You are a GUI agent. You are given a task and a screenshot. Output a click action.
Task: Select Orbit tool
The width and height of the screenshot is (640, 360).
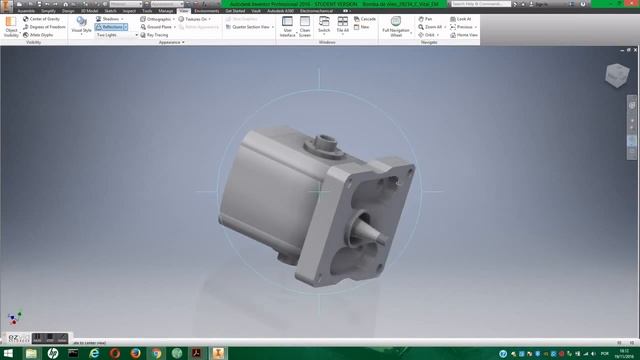[x=427, y=35]
